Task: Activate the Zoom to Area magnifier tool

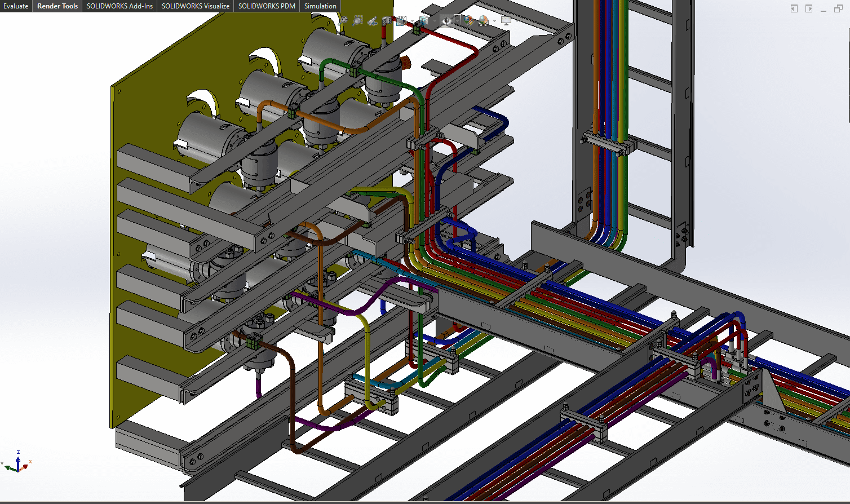Action: coord(358,20)
